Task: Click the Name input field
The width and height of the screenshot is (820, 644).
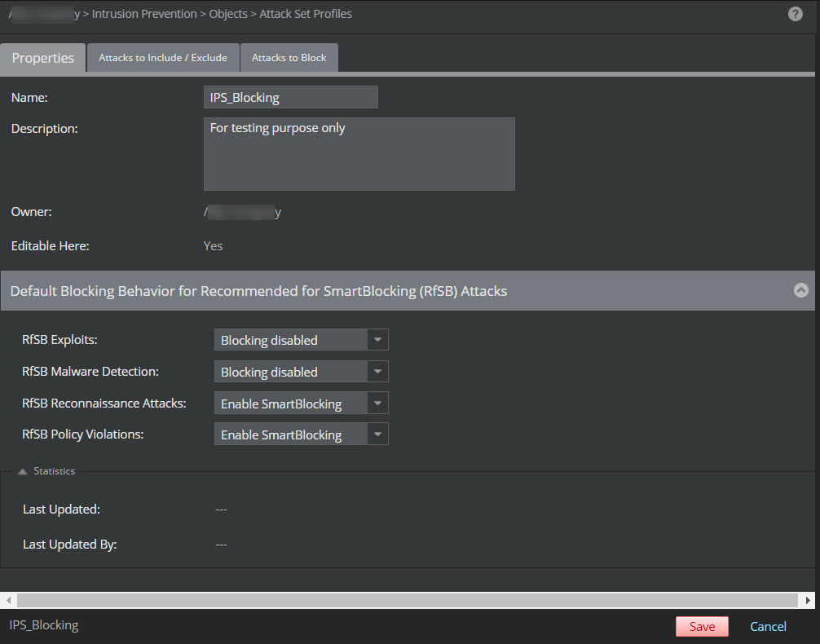Action: pos(291,97)
